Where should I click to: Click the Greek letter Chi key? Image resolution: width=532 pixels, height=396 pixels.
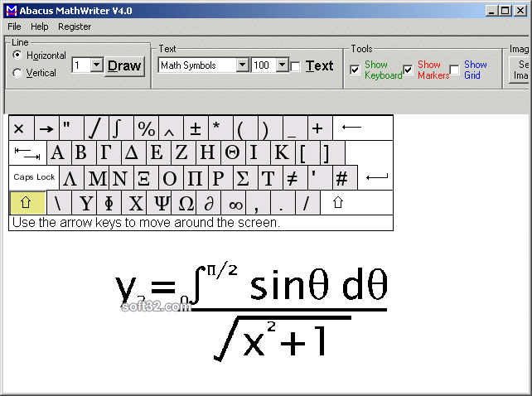click(133, 203)
